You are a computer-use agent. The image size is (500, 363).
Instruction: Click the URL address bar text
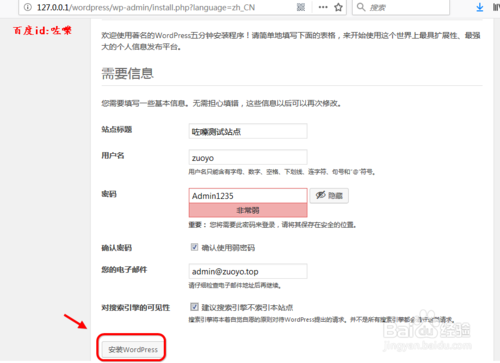[x=146, y=7]
